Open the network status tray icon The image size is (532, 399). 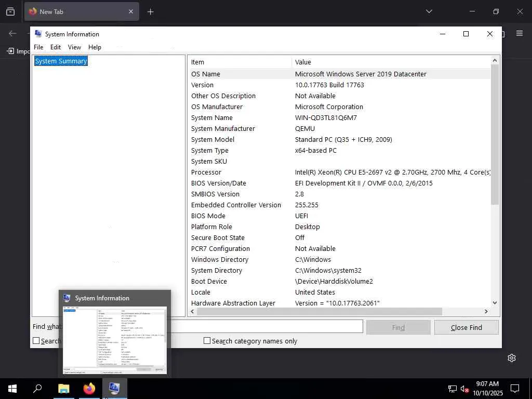tap(452, 389)
